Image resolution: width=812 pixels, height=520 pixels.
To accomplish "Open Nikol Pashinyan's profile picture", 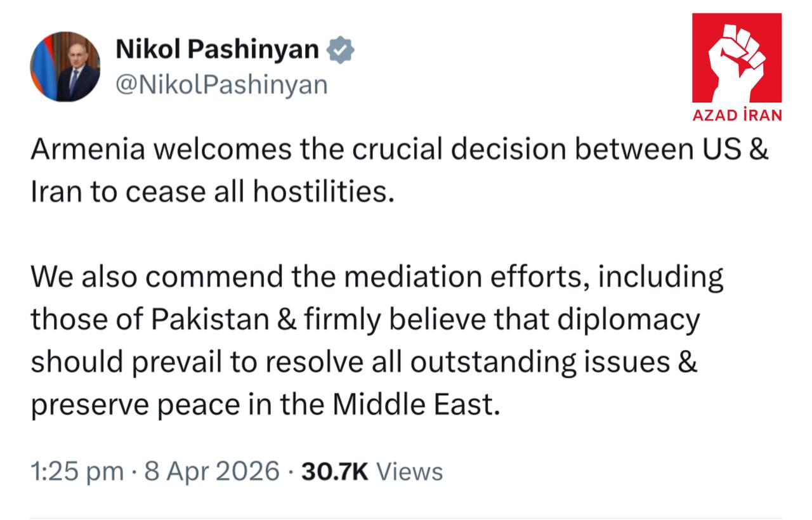I will point(65,67).
